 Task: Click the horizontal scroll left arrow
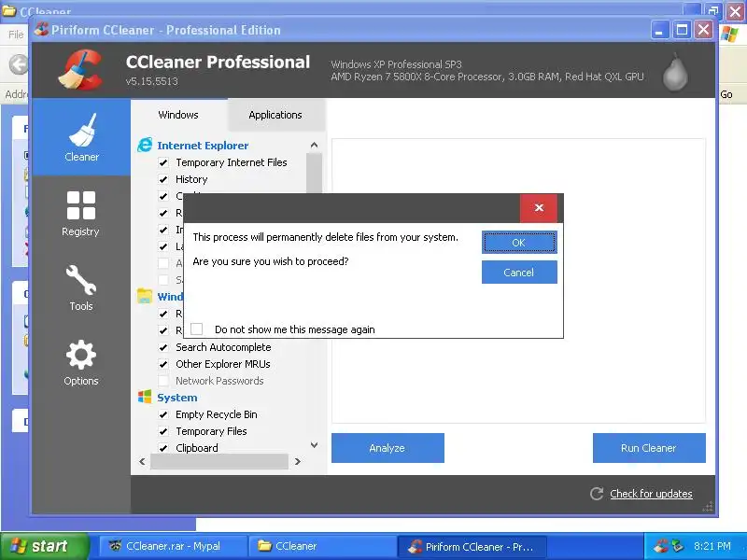click(142, 461)
